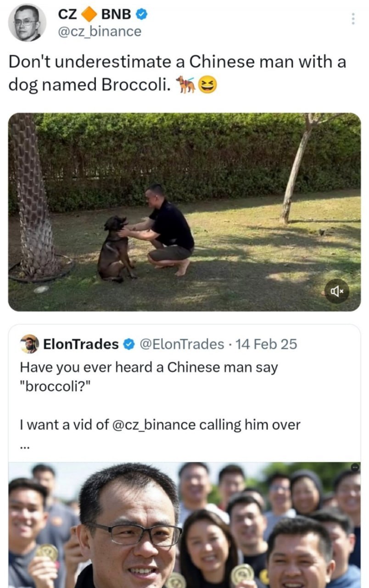Open CZ's profile picture avatar
The width and height of the screenshot is (369, 588).
27,23
